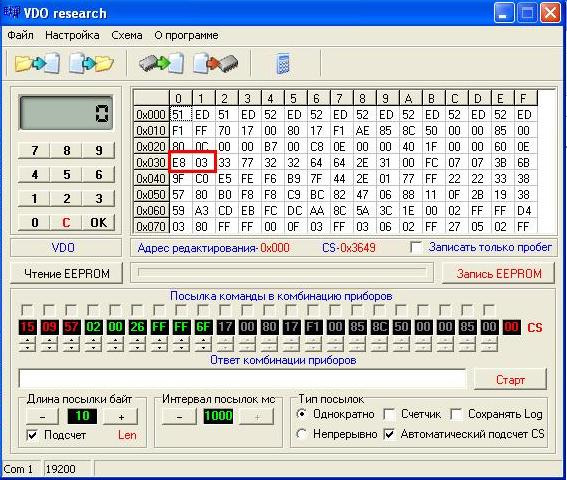
Task: Click column header A in hex grid
Action: coord(410,98)
